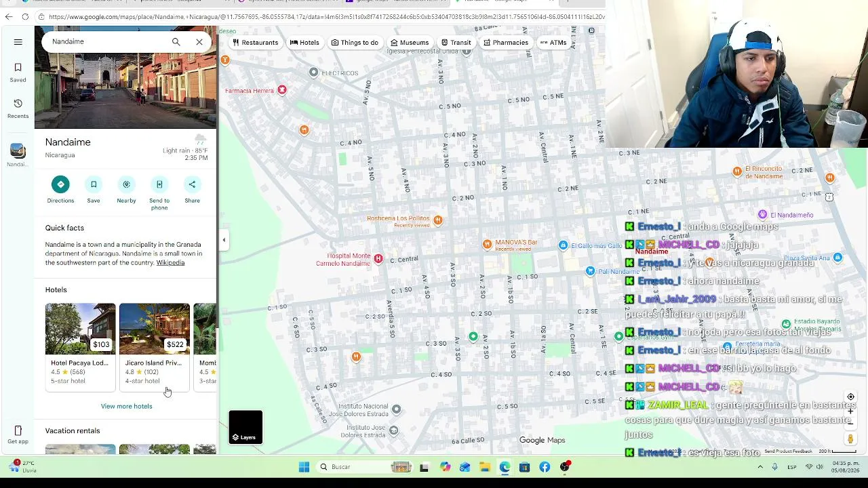Expand the system tray hidden icons chevron
This screenshot has height=488, width=868.
[760, 467]
